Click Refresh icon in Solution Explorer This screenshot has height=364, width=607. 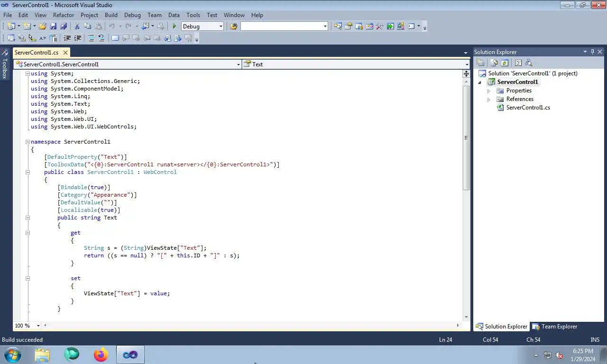tap(505, 63)
